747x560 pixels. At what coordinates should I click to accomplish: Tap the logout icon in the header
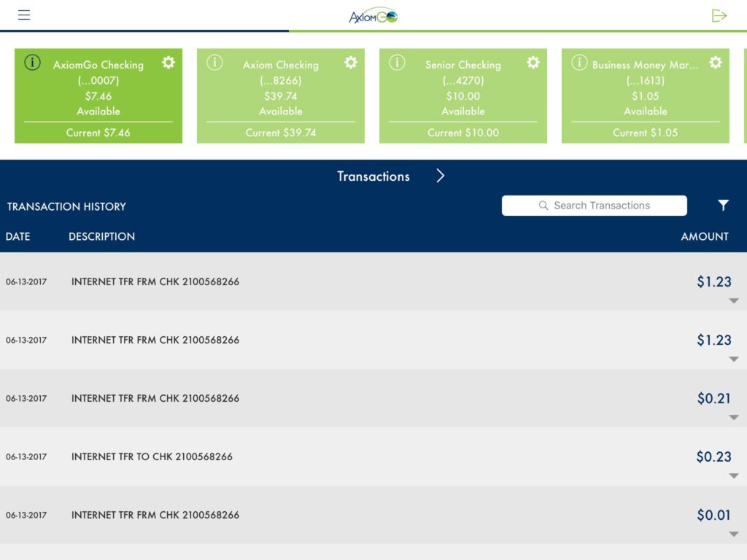click(719, 16)
